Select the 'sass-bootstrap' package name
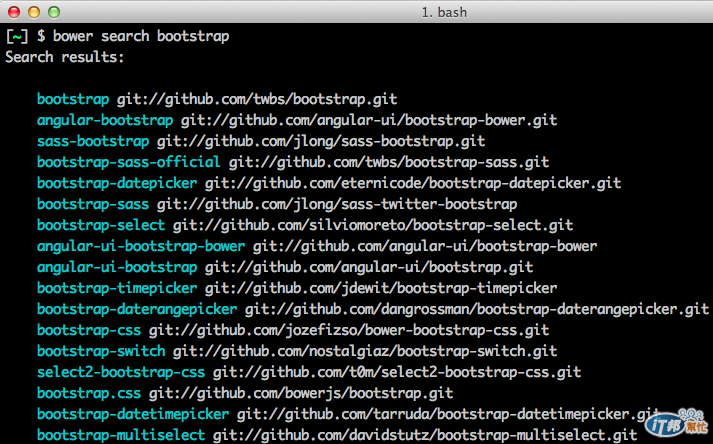Viewport: 713px width, 444px height. click(x=93, y=141)
